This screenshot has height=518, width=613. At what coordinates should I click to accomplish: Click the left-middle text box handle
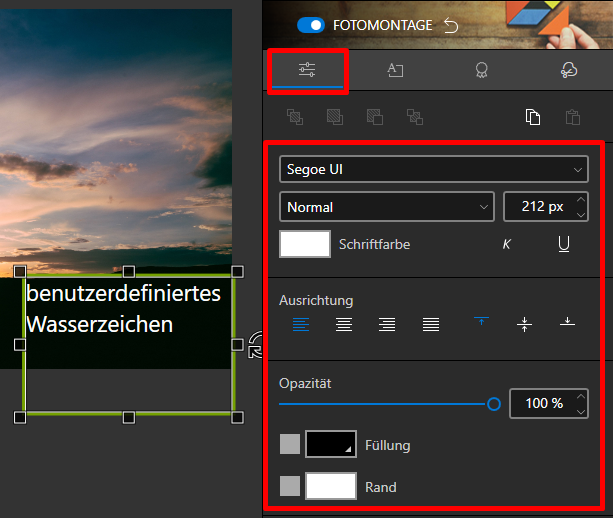pyautogui.click(x=20, y=344)
